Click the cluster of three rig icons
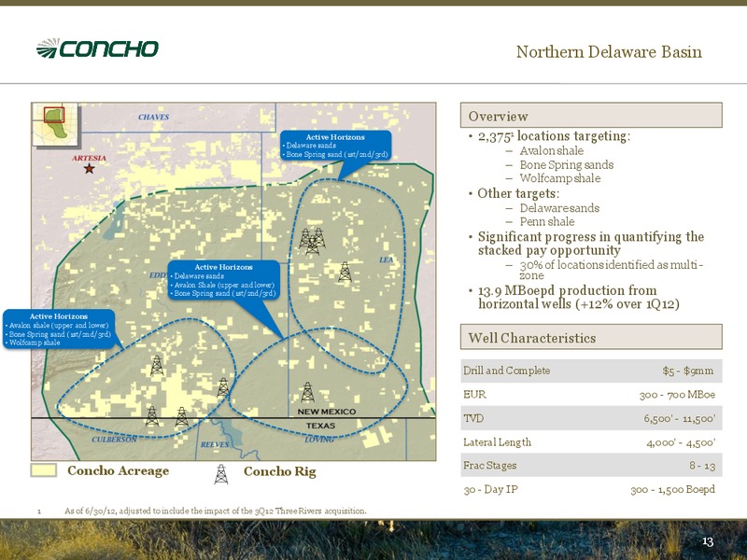This screenshot has height=560, width=747. (x=312, y=241)
